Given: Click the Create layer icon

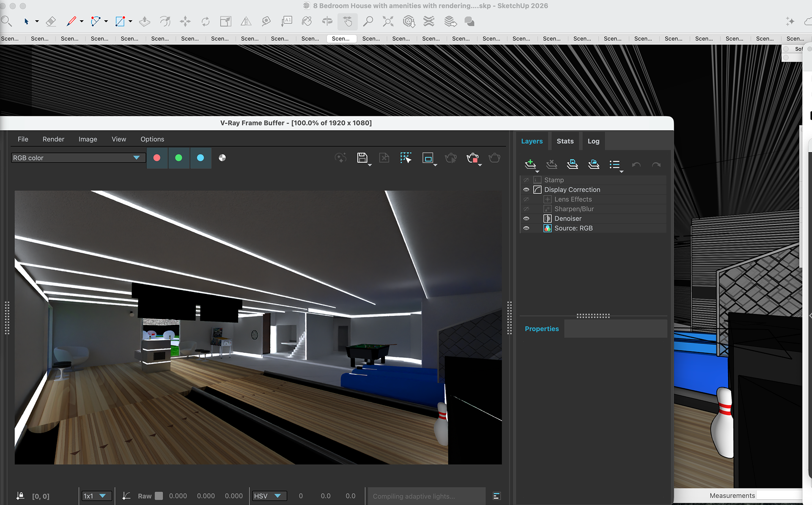Looking at the screenshot, I should coord(530,164).
